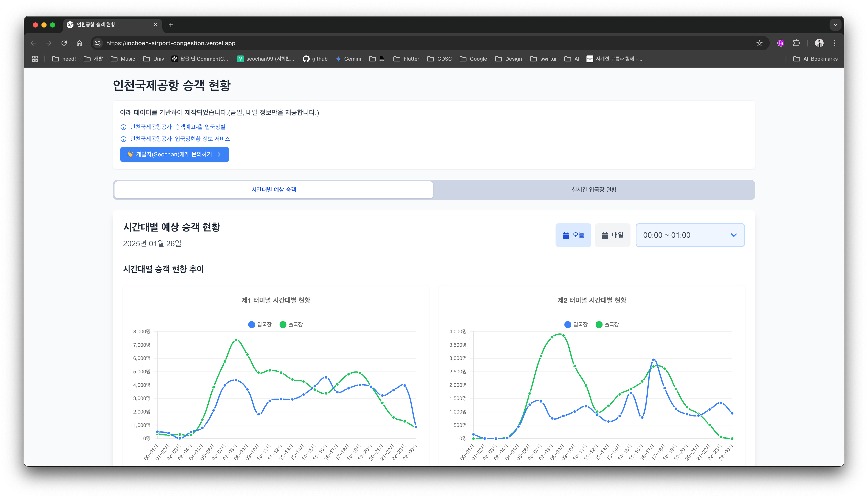Screen dimensions: 868x498
Task: Open the extensions puzzle icon
Action: tap(796, 43)
